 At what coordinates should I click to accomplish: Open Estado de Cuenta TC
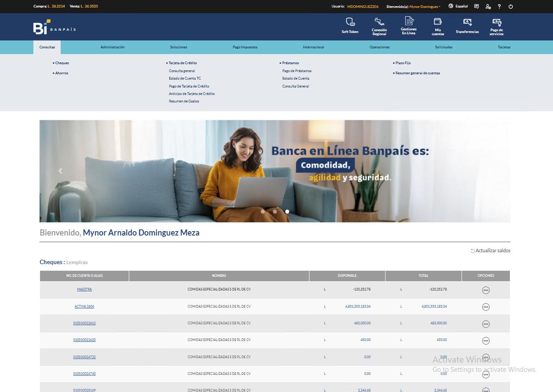(x=185, y=78)
